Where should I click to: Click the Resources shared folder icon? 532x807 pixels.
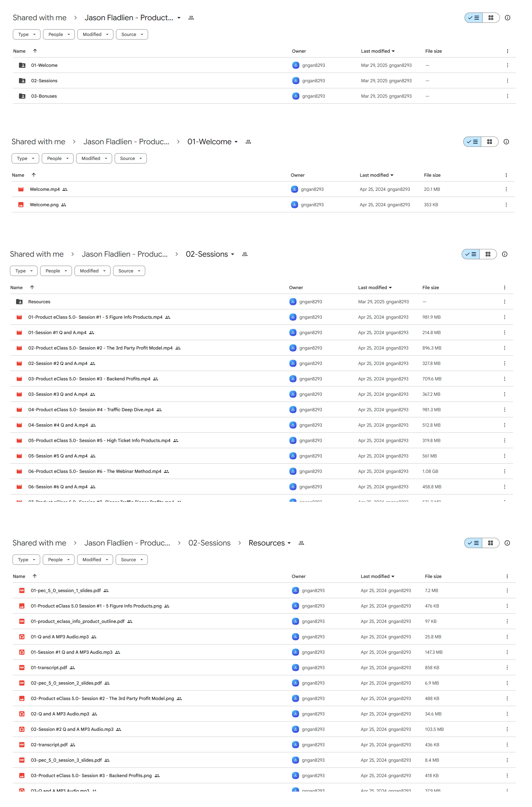[x=19, y=302]
